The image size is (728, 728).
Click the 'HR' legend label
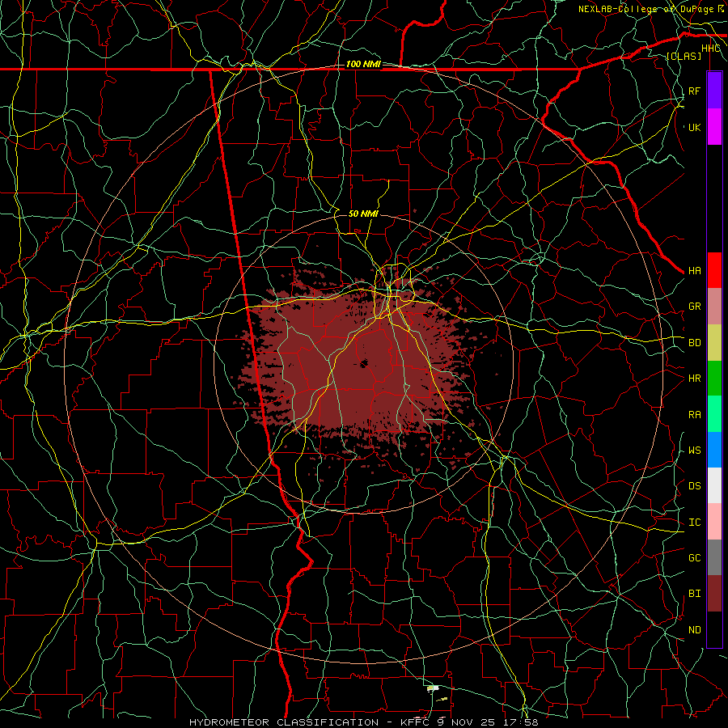tap(694, 378)
